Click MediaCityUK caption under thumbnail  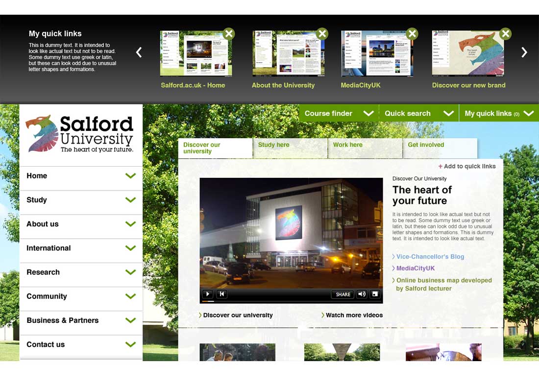coord(361,85)
